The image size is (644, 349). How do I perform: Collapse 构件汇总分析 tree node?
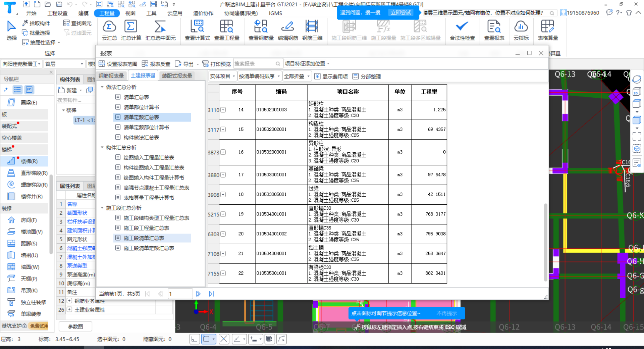(x=102, y=147)
